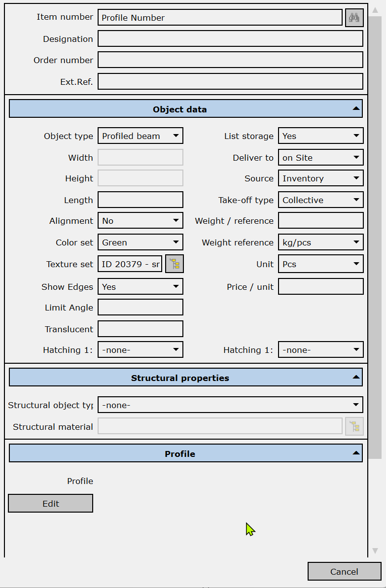Focus the Length input field

coord(140,200)
